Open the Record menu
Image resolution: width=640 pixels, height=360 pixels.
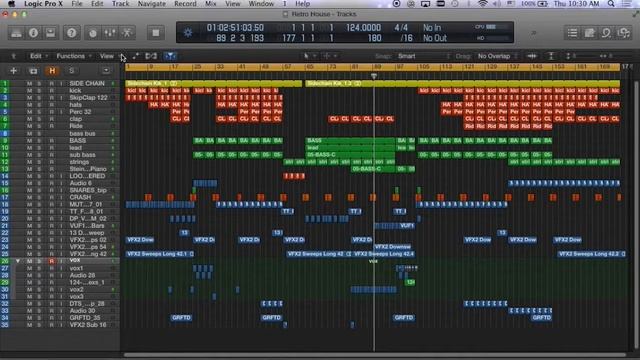[x=185, y=4]
